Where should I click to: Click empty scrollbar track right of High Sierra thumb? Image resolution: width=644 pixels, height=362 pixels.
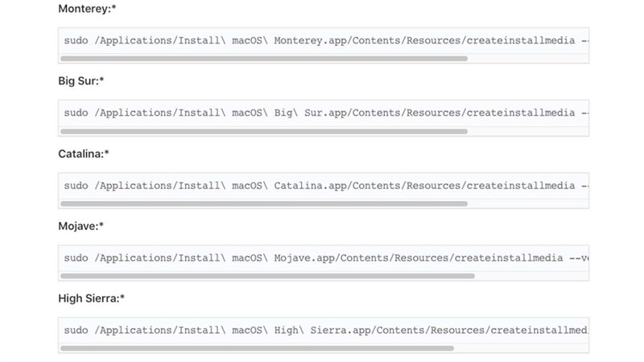[x=521, y=348]
